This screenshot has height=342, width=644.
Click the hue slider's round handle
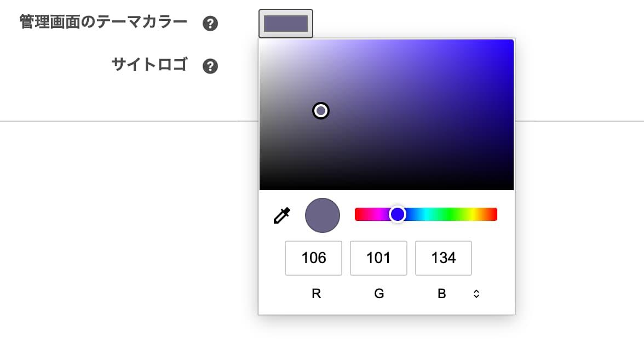397,214
